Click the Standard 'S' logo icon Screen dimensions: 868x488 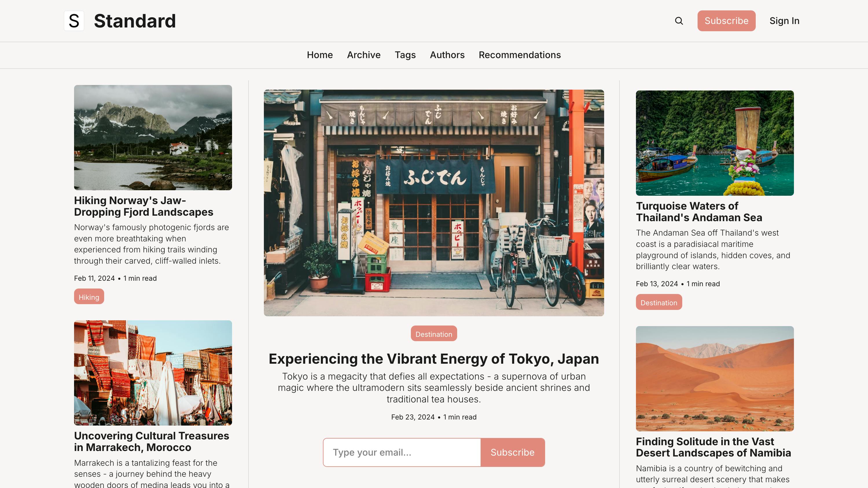pyautogui.click(x=74, y=21)
